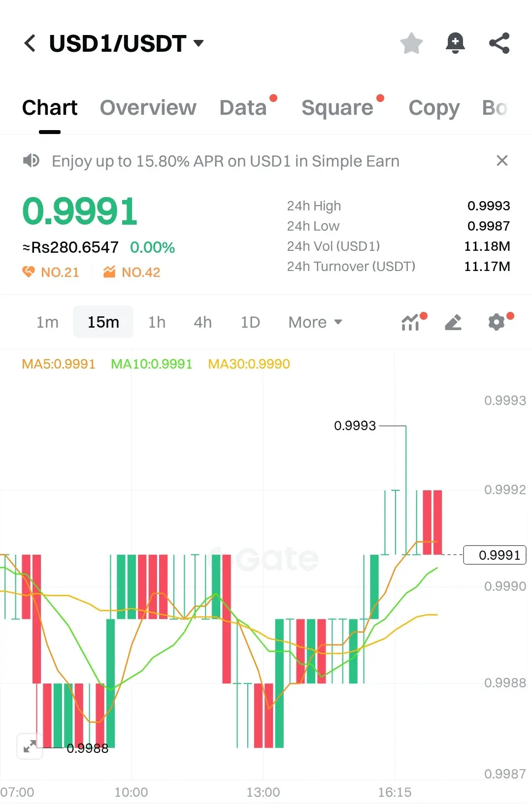Viewport: 532px width, 812px height.
Task: Select the 1D timeframe
Action: [x=250, y=322]
